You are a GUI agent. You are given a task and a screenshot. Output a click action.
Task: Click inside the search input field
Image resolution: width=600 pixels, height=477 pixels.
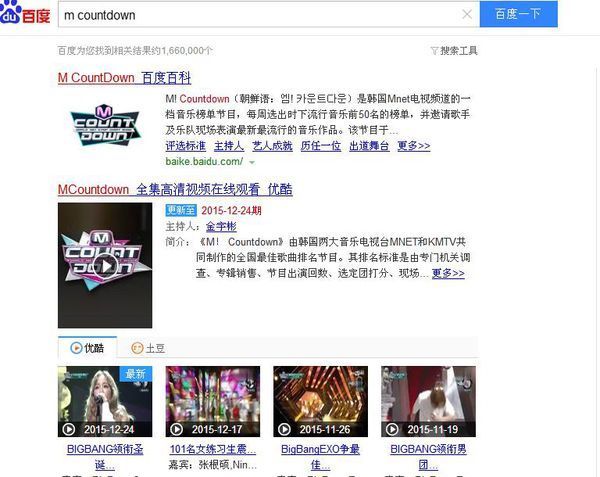(x=260, y=15)
